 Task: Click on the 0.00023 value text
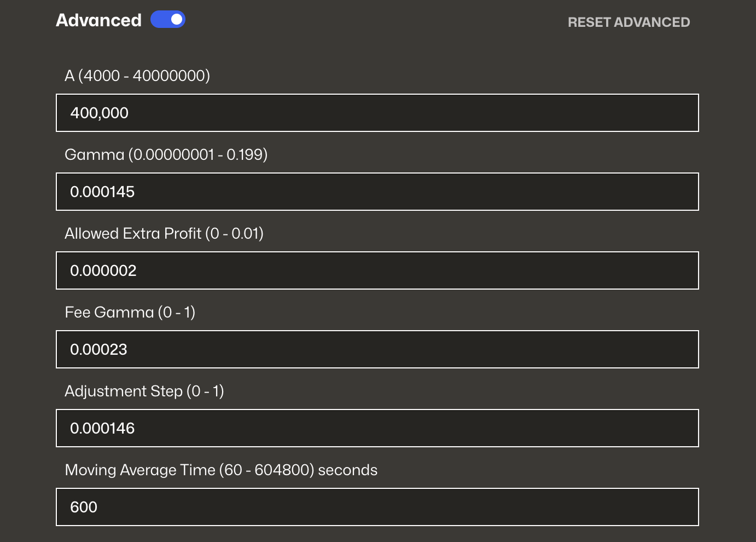pos(98,349)
